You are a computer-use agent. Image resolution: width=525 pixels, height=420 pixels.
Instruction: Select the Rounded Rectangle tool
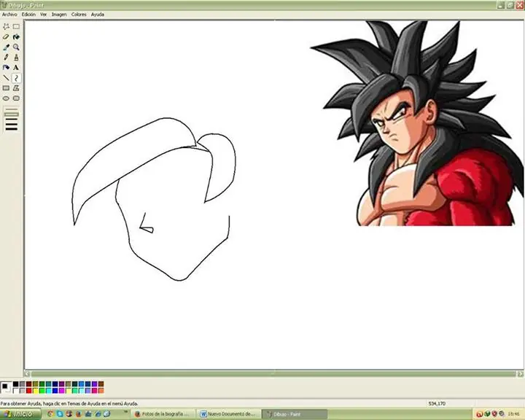(16, 98)
